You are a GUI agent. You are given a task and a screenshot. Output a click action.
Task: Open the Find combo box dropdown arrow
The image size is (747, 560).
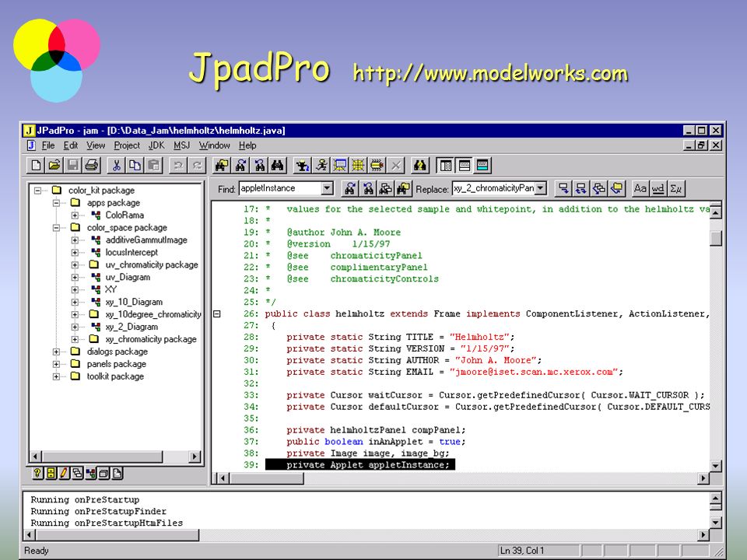(327, 188)
